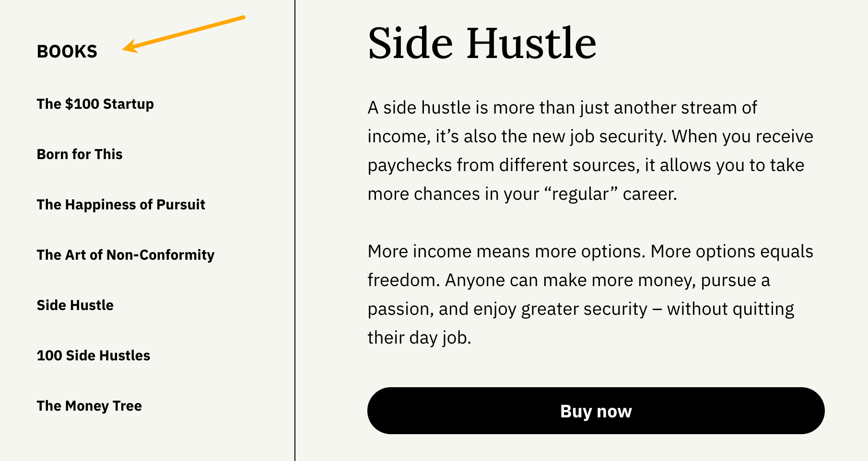Open The Happiness of Pursuit
Viewport: 868px width, 461px height.
(121, 205)
